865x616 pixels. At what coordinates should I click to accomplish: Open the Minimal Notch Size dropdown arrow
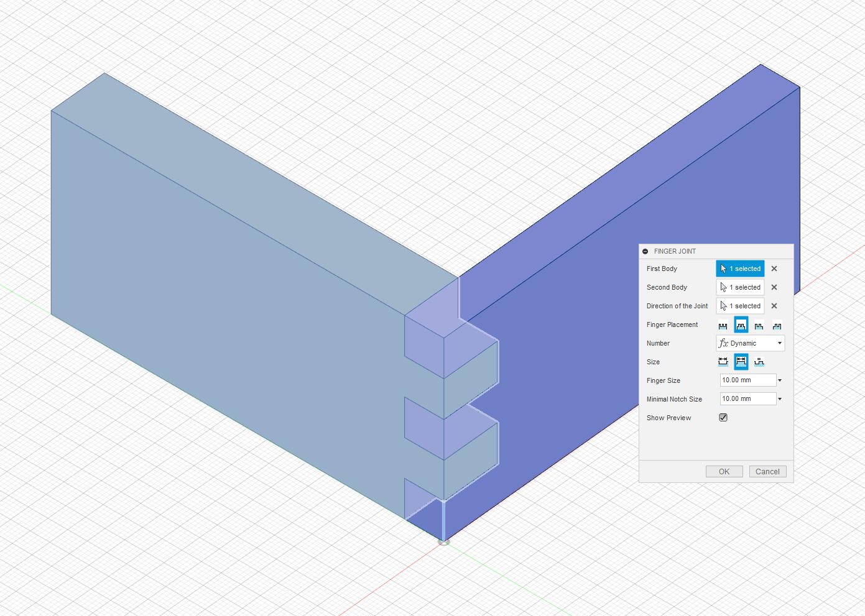coord(779,398)
